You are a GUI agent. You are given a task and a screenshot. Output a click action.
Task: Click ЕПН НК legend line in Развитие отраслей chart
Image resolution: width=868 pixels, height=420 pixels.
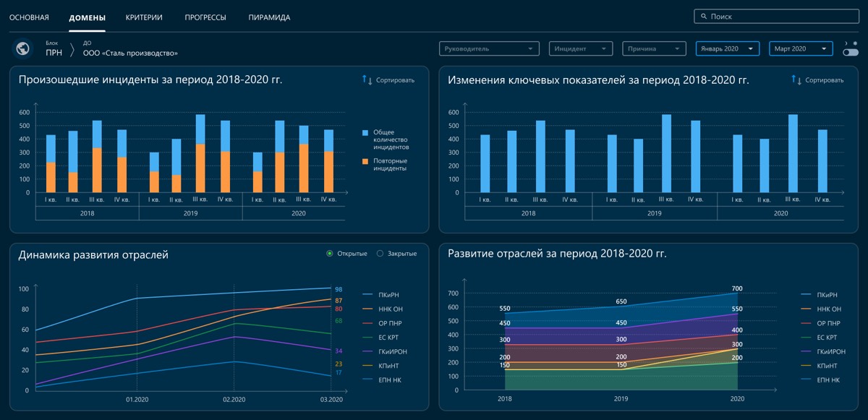[804, 380]
